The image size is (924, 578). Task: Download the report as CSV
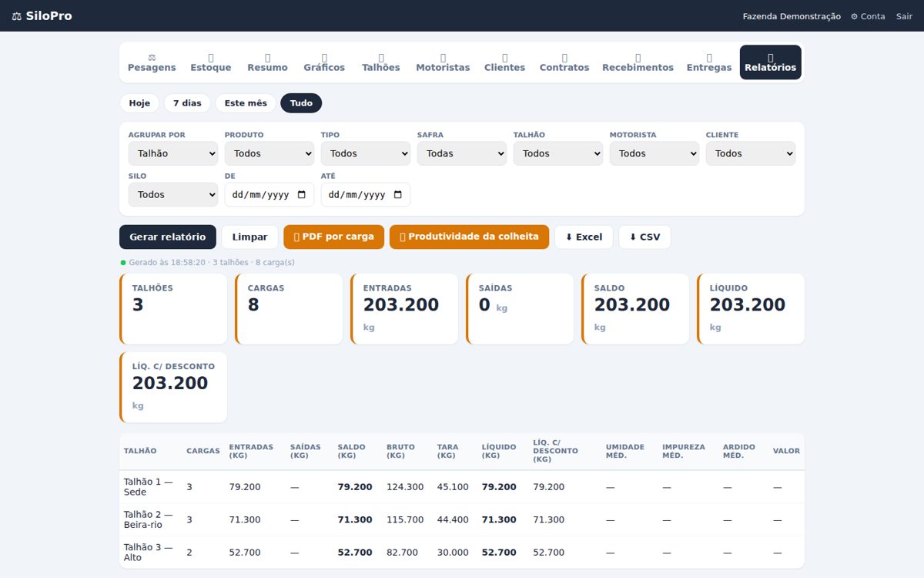point(644,237)
